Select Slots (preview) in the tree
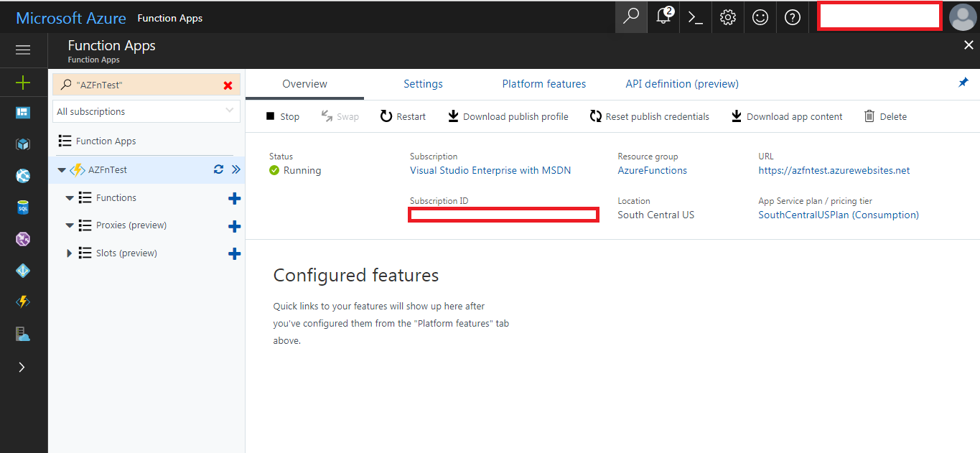980x453 pixels. point(126,253)
